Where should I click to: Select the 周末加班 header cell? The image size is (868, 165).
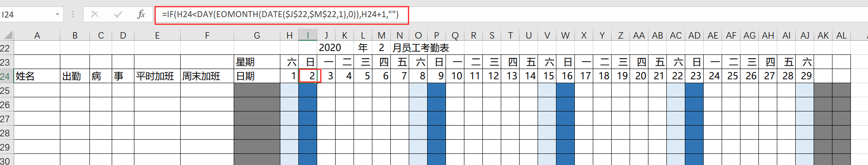pos(207,76)
